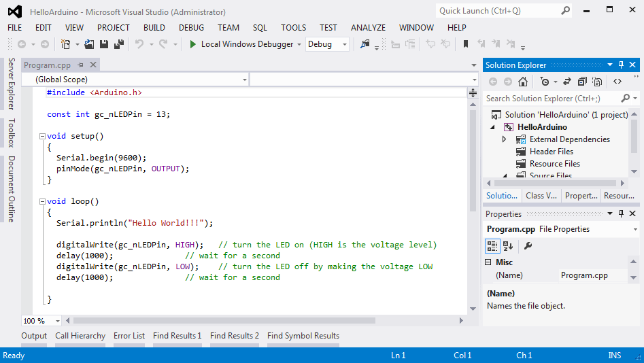This screenshot has height=363, width=644.
Task: Open the ANALYZE menu
Action: pyautogui.click(x=368, y=27)
